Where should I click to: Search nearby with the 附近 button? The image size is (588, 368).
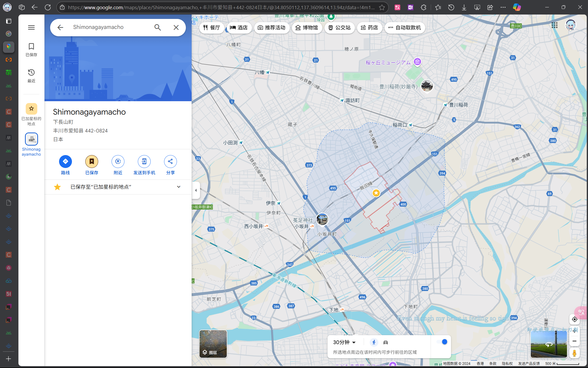pos(118,165)
